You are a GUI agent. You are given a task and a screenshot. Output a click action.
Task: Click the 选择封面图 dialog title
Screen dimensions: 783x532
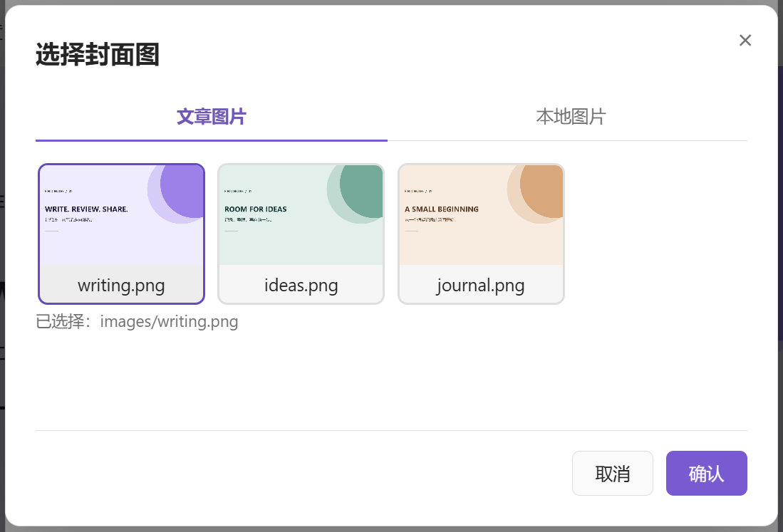(x=98, y=54)
